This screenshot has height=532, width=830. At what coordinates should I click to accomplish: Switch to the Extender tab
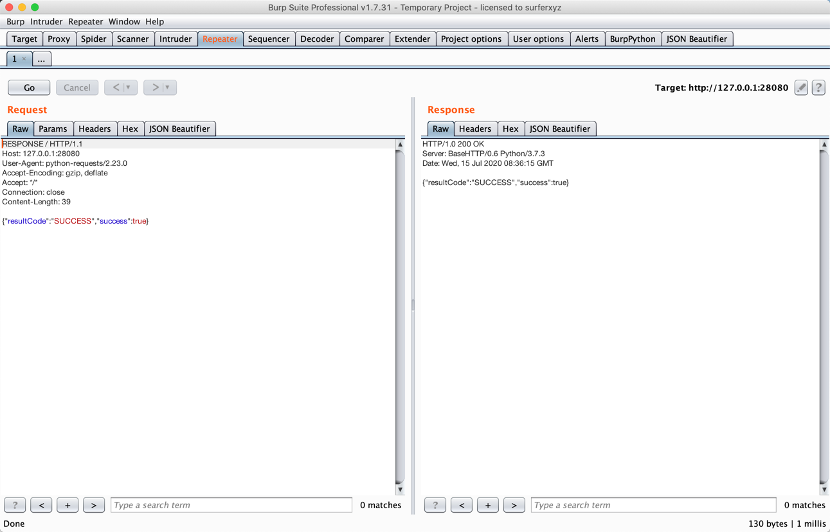[412, 39]
